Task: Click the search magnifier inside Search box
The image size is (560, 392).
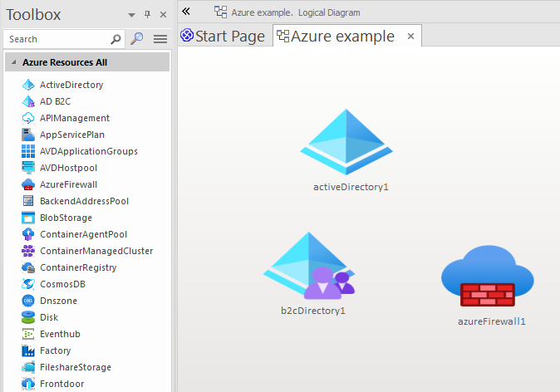Action: [x=115, y=39]
